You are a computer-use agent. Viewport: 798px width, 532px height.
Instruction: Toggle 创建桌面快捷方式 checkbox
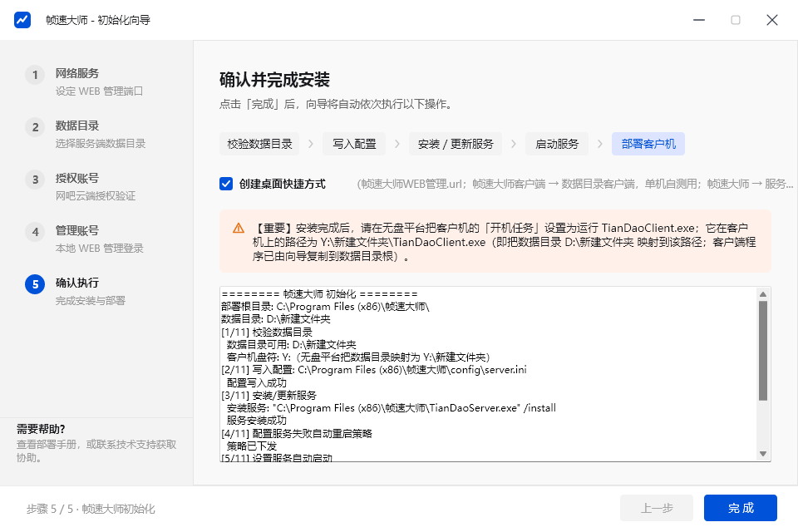226,184
